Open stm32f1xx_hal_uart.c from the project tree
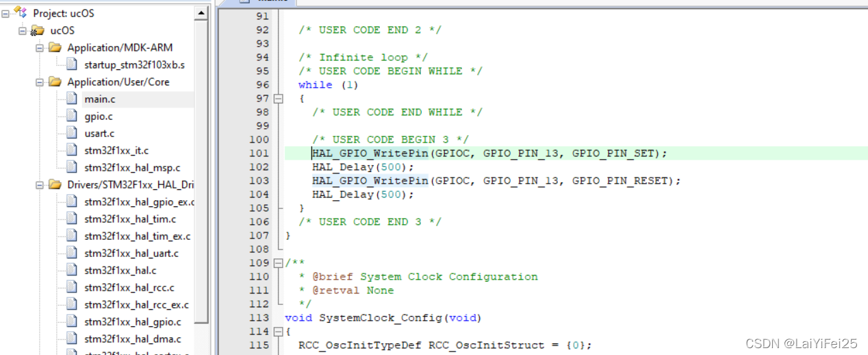This screenshot has height=355, width=868. pos(132,254)
